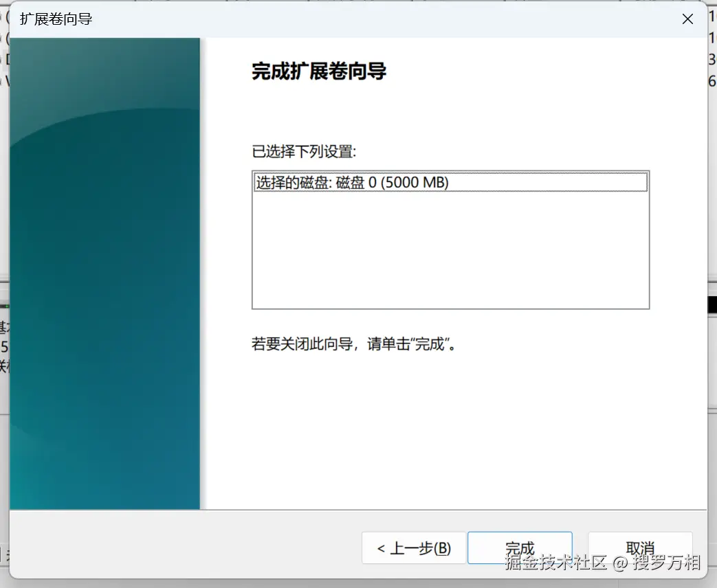Click inside the selected settings list box
The height and width of the screenshot is (588, 717).
coord(450,240)
